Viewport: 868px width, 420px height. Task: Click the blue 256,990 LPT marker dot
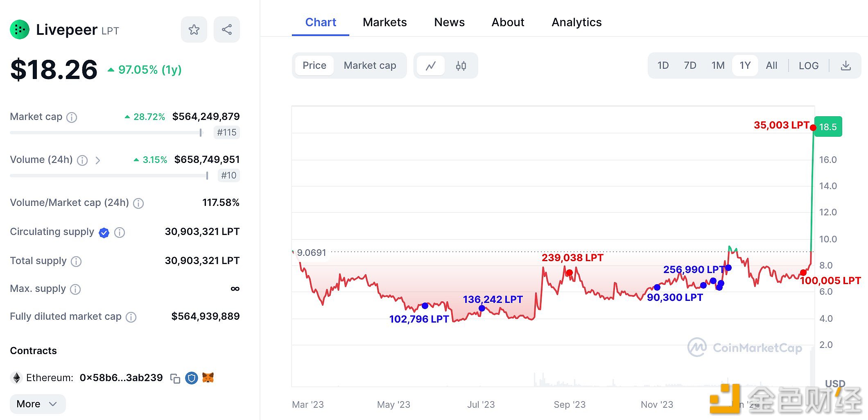click(728, 268)
